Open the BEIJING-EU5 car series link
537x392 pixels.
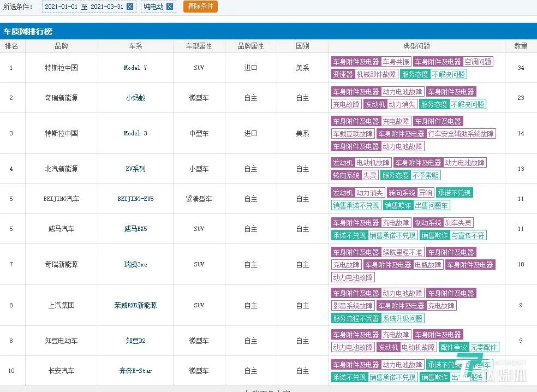[x=135, y=199]
